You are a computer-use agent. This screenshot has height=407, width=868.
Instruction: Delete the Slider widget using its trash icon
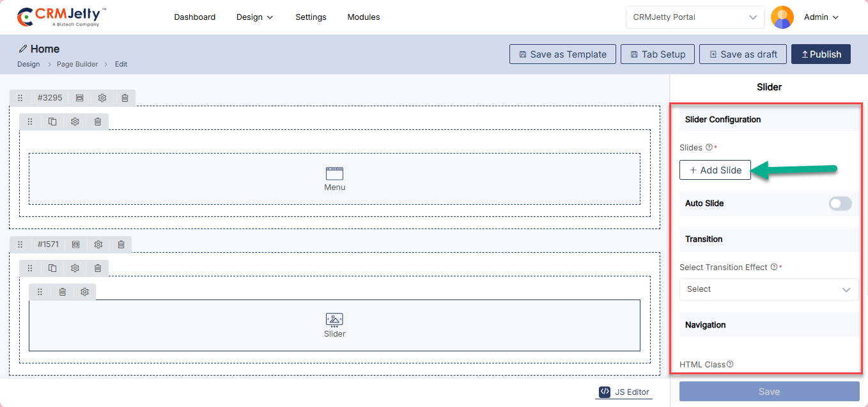click(x=63, y=292)
